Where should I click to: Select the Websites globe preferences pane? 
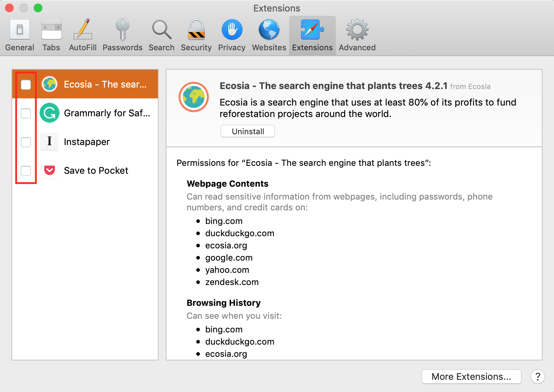[269, 36]
